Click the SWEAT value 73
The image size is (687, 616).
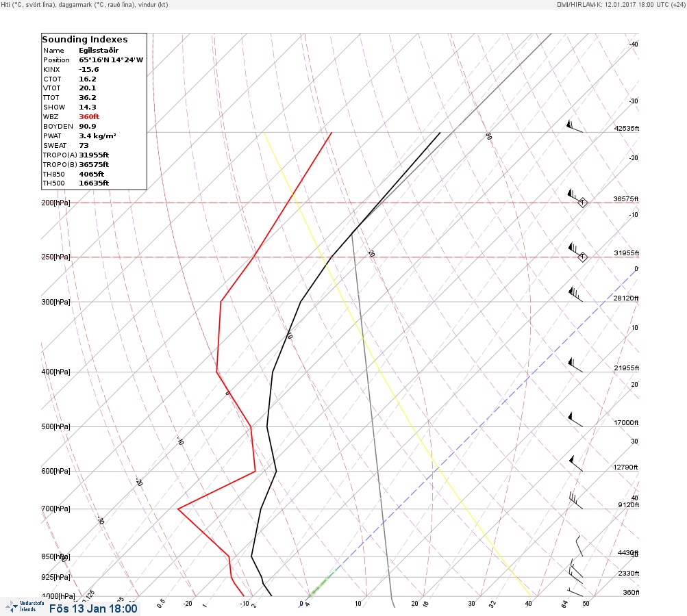(84, 146)
